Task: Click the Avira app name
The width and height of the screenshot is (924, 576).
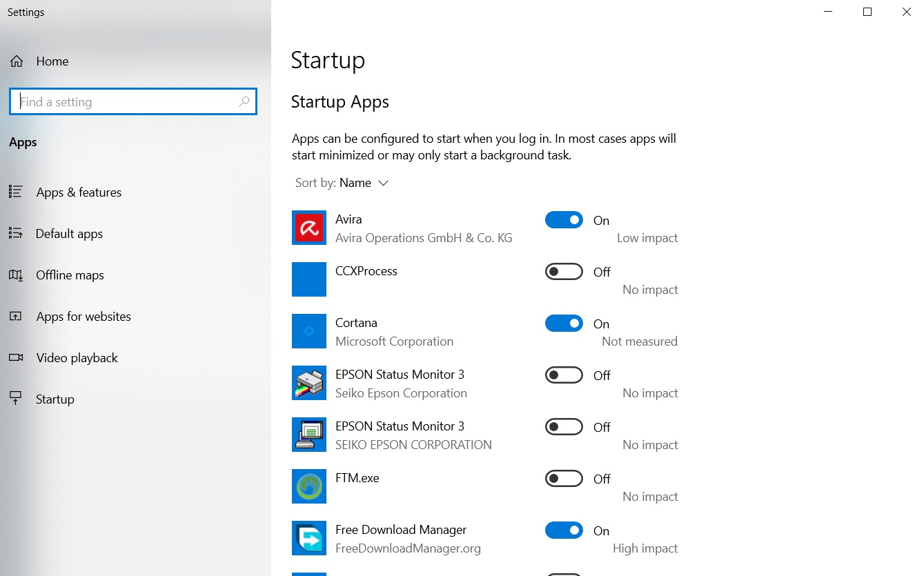Action: [348, 219]
